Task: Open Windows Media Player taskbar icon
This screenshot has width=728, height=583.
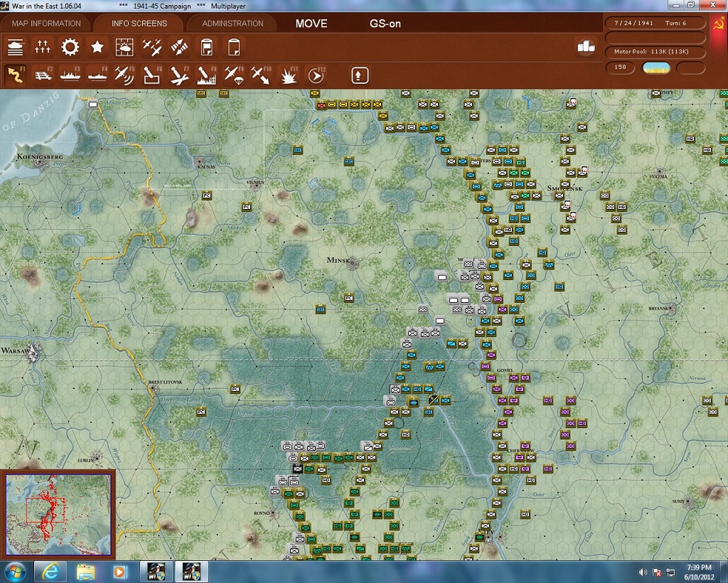Action: (119, 572)
